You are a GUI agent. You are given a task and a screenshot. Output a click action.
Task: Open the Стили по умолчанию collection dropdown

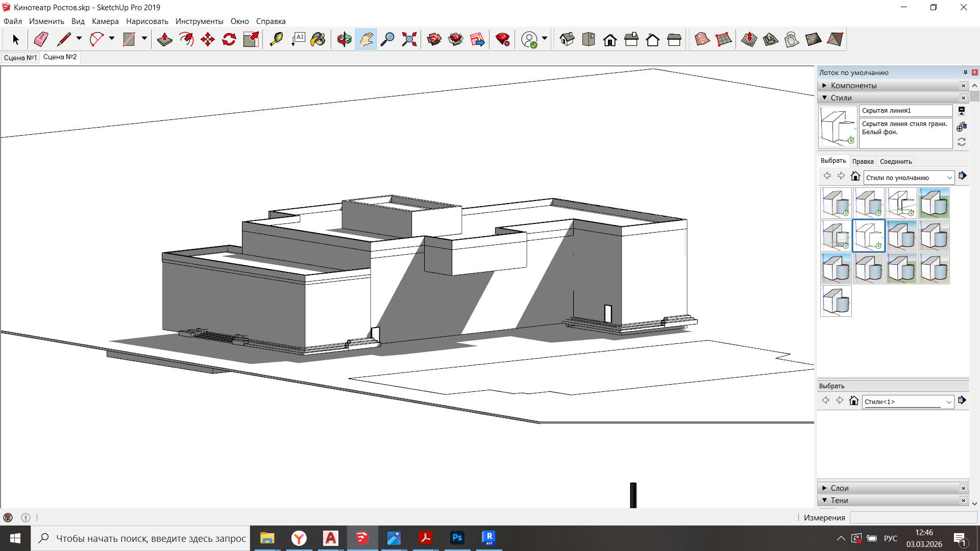pos(949,178)
